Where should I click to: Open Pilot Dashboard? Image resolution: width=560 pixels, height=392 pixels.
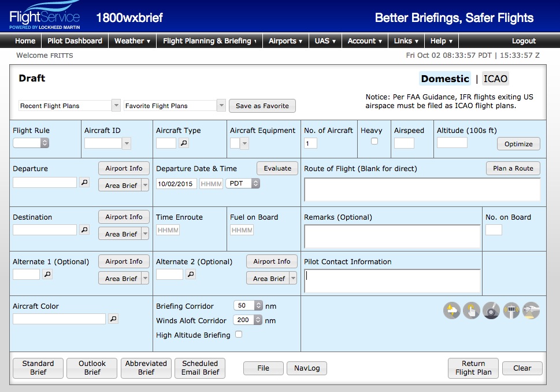pos(75,40)
